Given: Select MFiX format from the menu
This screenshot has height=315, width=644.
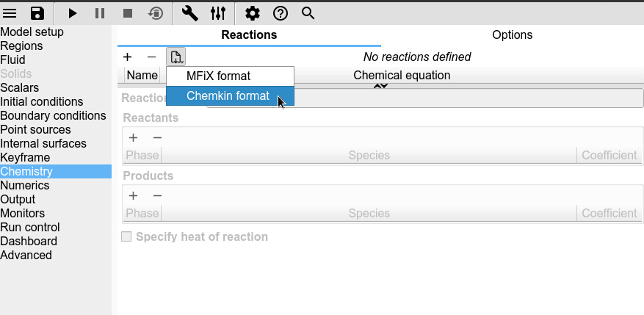Looking at the screenshot, I should coord(218,76).
